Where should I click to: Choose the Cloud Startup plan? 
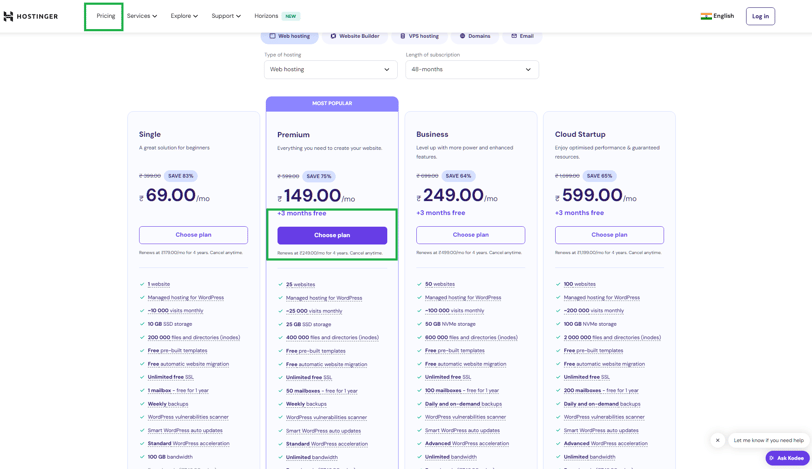(610, 235)
